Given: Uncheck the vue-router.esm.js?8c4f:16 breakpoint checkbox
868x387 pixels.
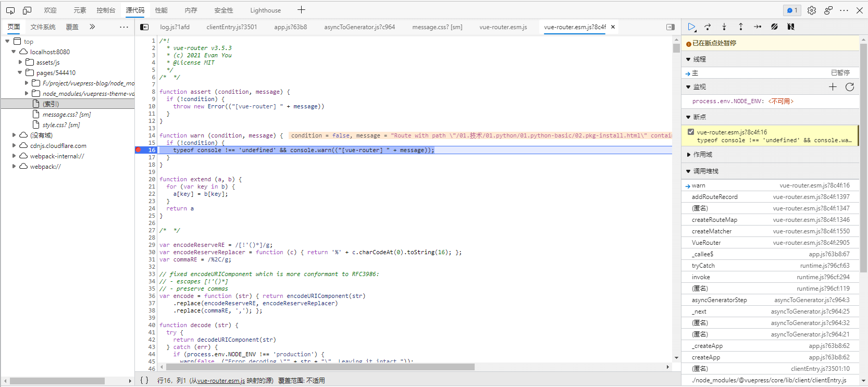Looking at the screenshot, I should click(691, 132).
